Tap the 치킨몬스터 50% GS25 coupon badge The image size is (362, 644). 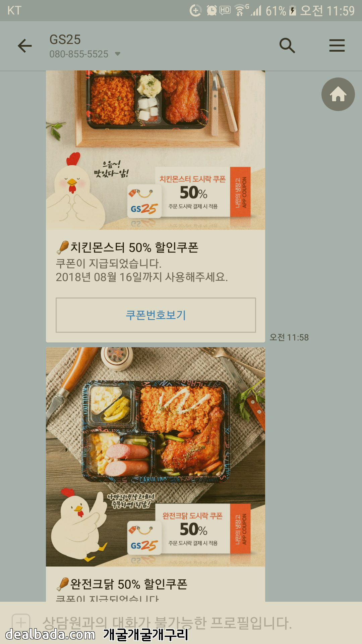[189, 193]
